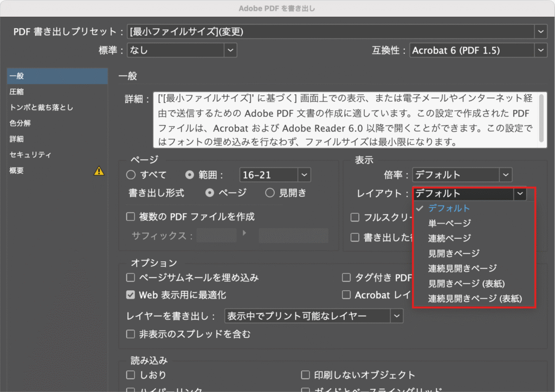Click the 範囲 page range input field

(269, 175)
